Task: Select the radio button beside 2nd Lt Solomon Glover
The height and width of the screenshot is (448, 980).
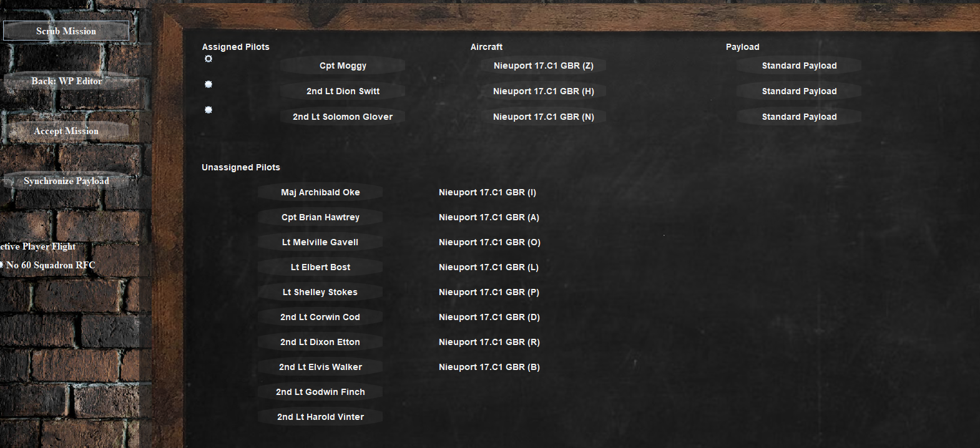Action: pos(208,110)
